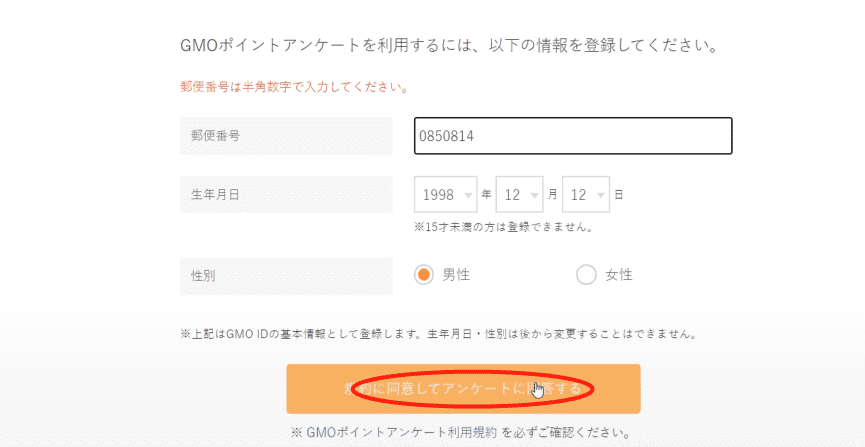Submit with 規約に同意してアンケートに回答する button
The height and width of the screenshot is (447, 865).
click(x=463, y=389)
